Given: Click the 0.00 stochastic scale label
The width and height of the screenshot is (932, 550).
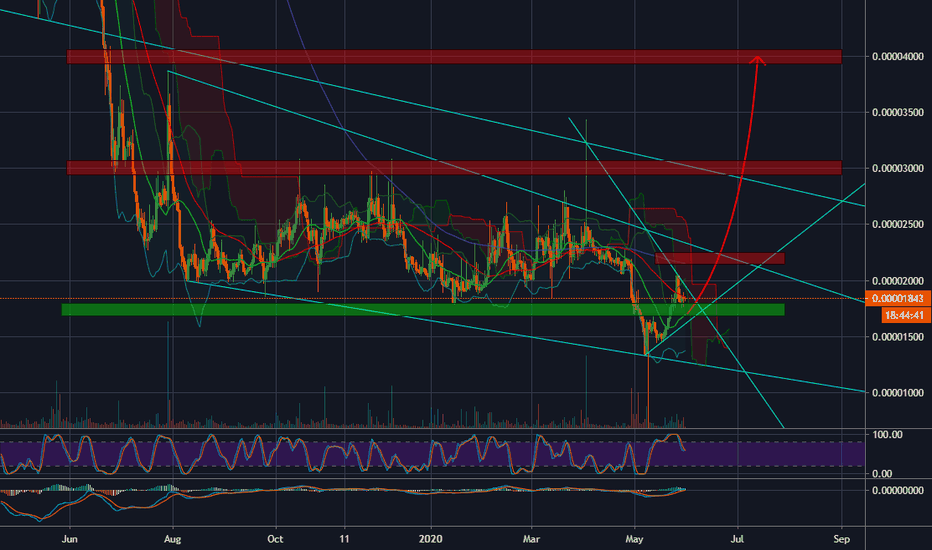Looking at the screenshot, I should click(x=882, y=473).
